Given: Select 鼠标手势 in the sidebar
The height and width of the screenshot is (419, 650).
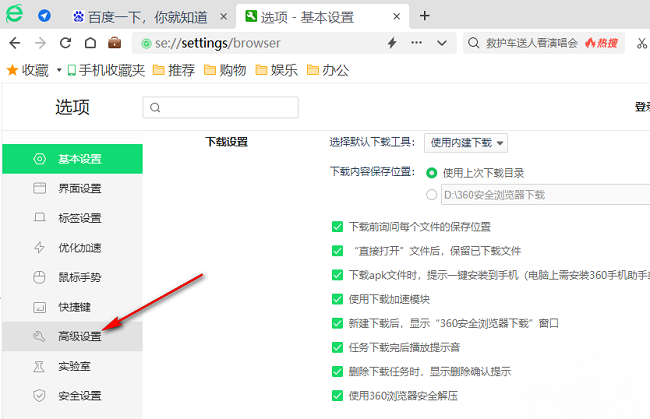Looking at the screenshot, I should [72, 277].
